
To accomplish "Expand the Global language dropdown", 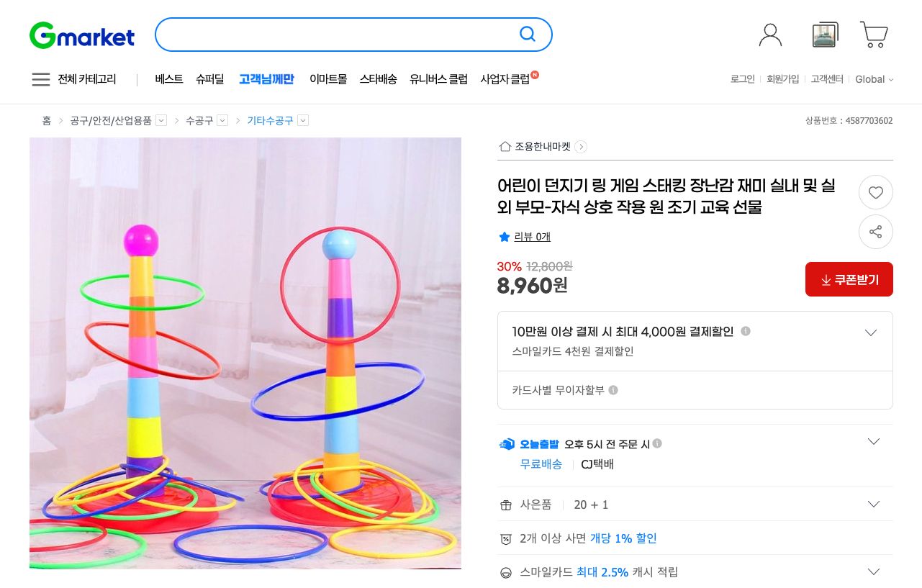I will click(x=874, y=79).
